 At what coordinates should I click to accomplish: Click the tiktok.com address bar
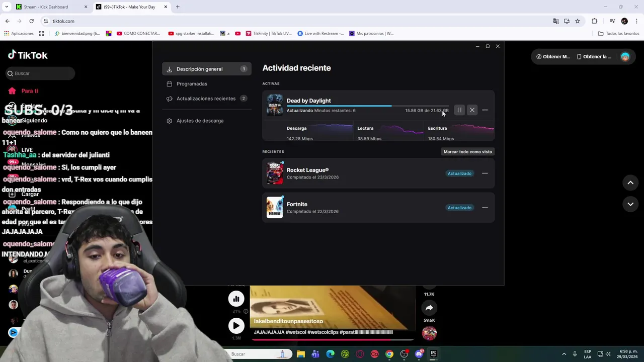pos(297,21)
